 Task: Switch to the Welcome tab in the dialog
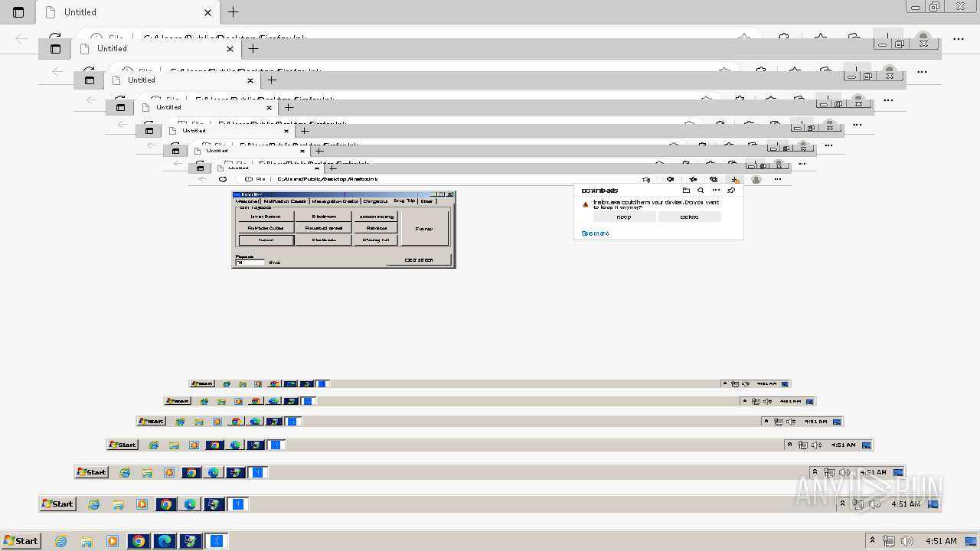(x=247, y=201)
